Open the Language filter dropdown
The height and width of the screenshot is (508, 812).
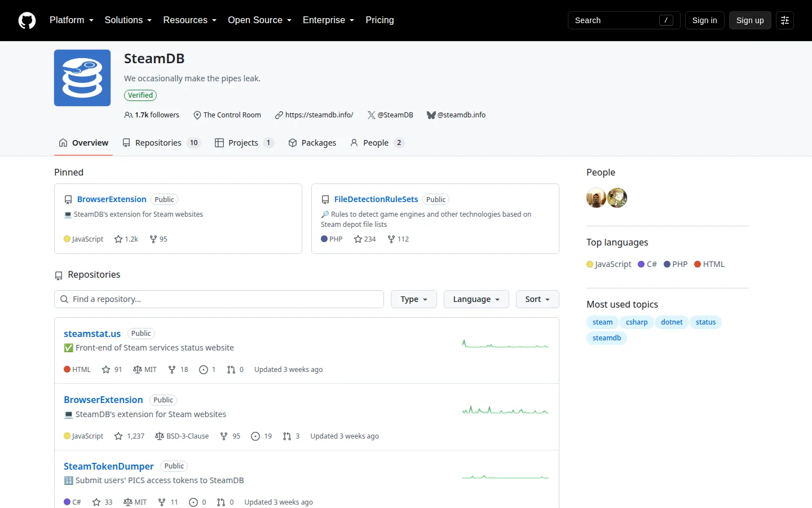pyautogui.click(x=476, y=299)
